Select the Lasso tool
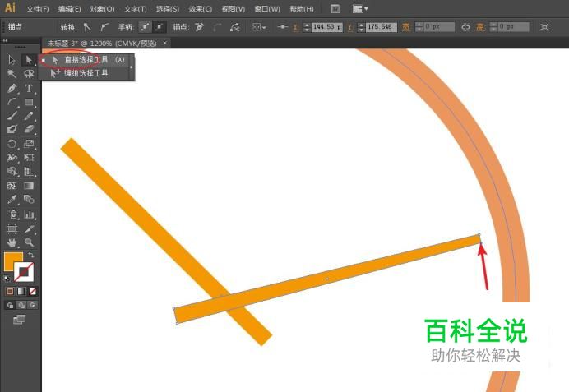 pos(29,74)
